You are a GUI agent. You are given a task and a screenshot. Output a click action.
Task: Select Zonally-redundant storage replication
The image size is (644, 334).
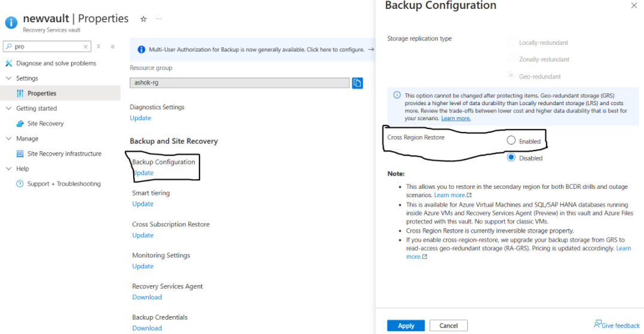tap(511, 59)
